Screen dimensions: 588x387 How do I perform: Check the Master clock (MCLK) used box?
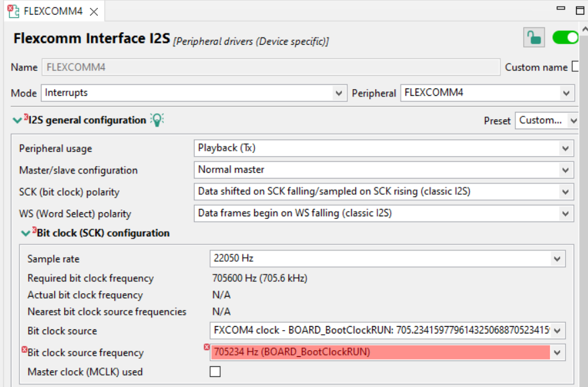(x=215, y=372)
